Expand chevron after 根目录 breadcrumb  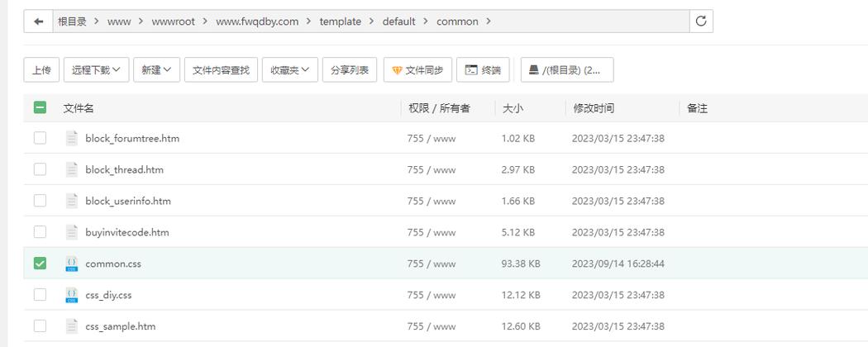[x=97, y=21]
